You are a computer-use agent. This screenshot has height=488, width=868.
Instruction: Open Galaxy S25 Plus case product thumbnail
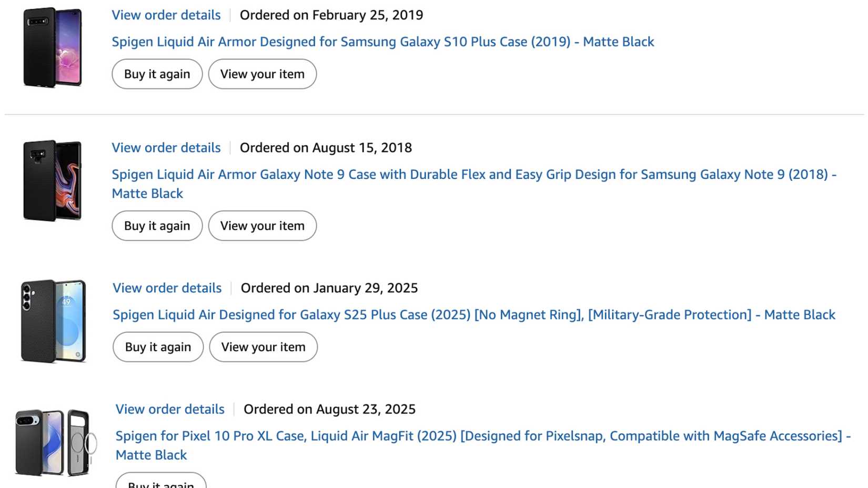pyautogui.click(x=53, y=321)
